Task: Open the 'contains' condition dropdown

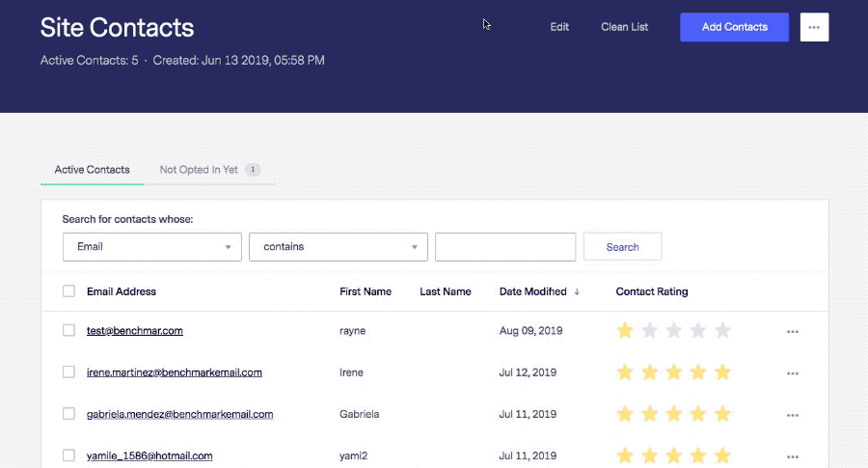Action: pyautogui.click(x=339, y=246)
